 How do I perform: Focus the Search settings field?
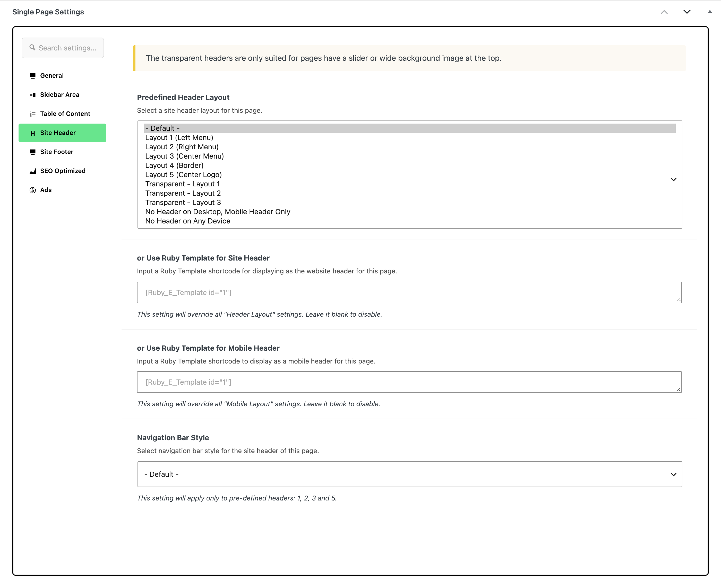(63, 48)
